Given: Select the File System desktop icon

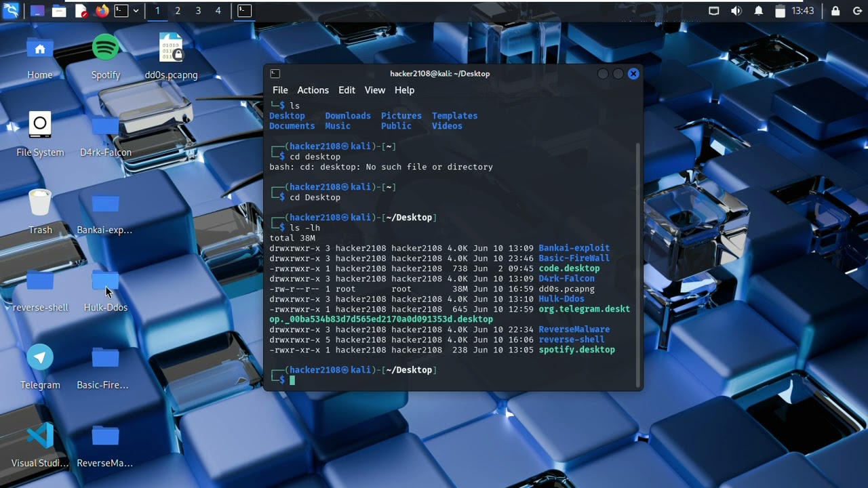Looking at the screenshot, I should point(40,134).
